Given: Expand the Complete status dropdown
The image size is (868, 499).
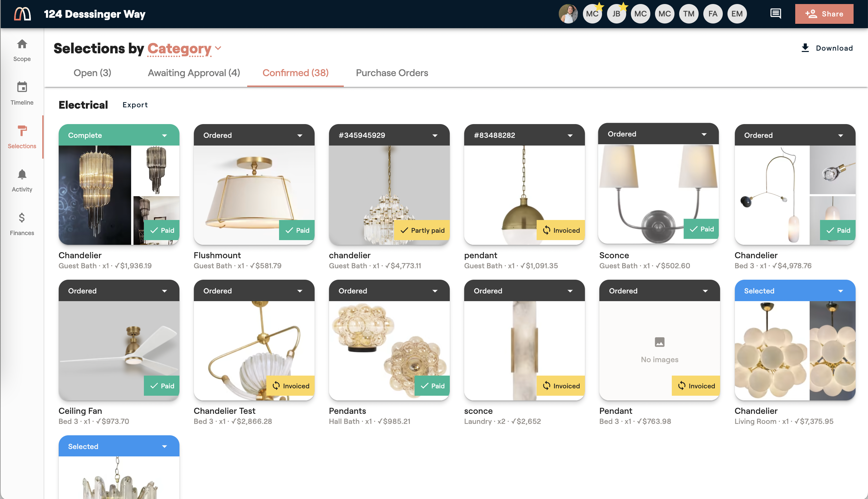Looking at the screenshot, I should 164,135.
